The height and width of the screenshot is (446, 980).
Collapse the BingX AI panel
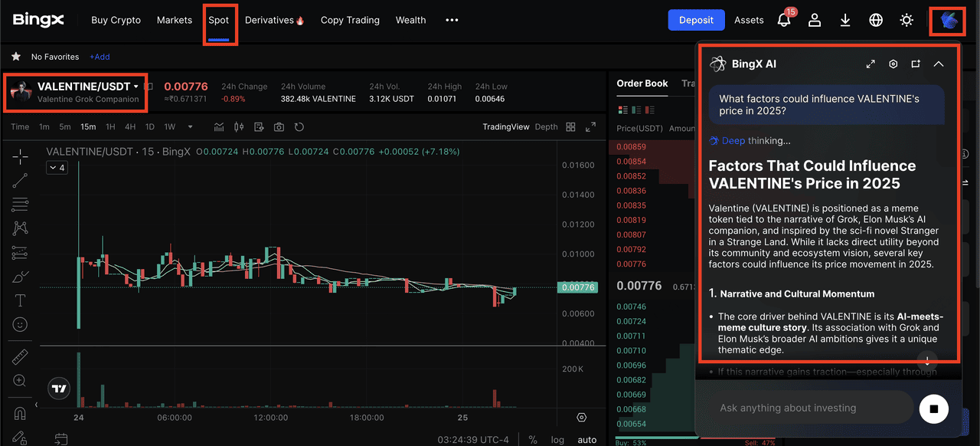tap(939, 64)
